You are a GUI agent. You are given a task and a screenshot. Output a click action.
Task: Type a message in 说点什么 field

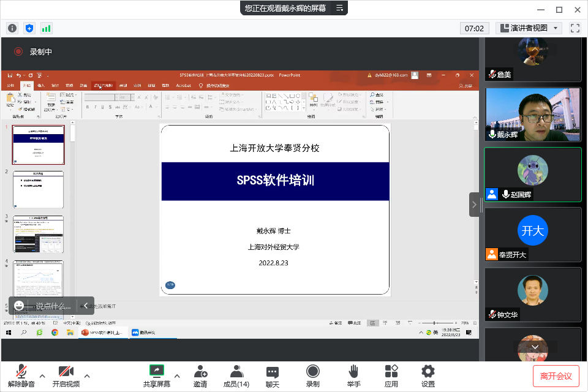(53, 306)
